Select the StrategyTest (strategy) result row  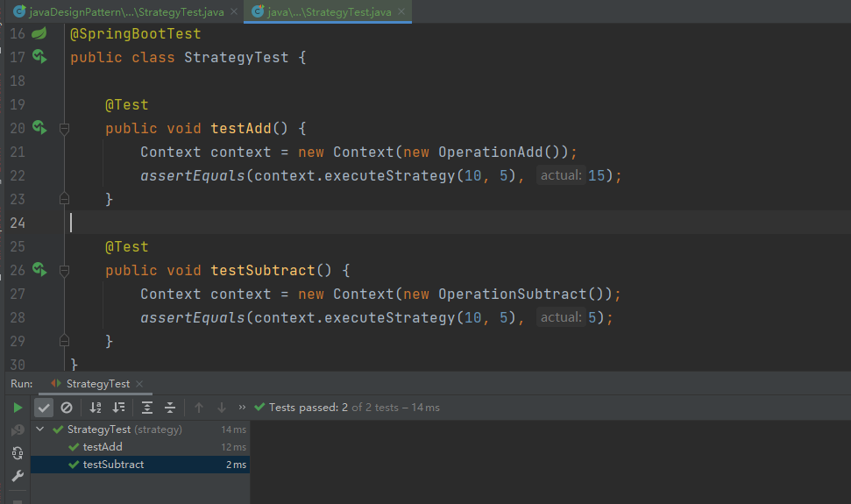click(x=140, y=429)
